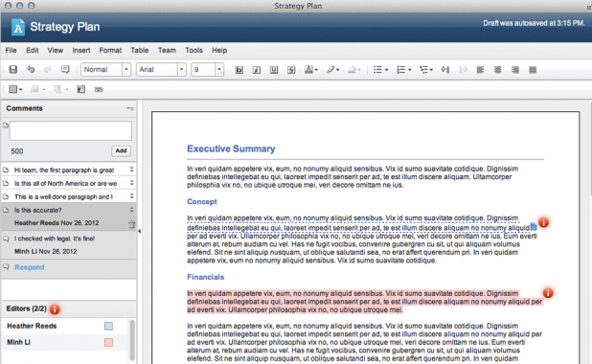Collapse the sidebar with the arrow handle
Image resolution: width=592 pixels, height=364 pixels.
(x=139, y=231)
